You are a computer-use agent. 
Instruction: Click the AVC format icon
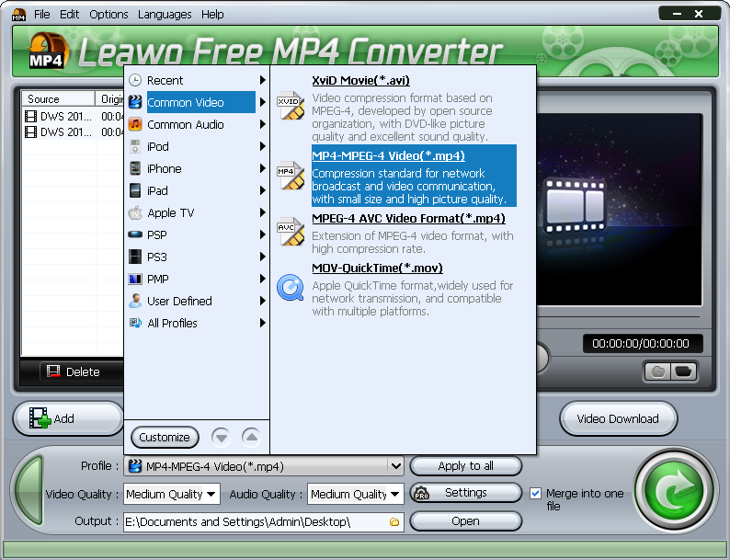(x=290, y=232)
